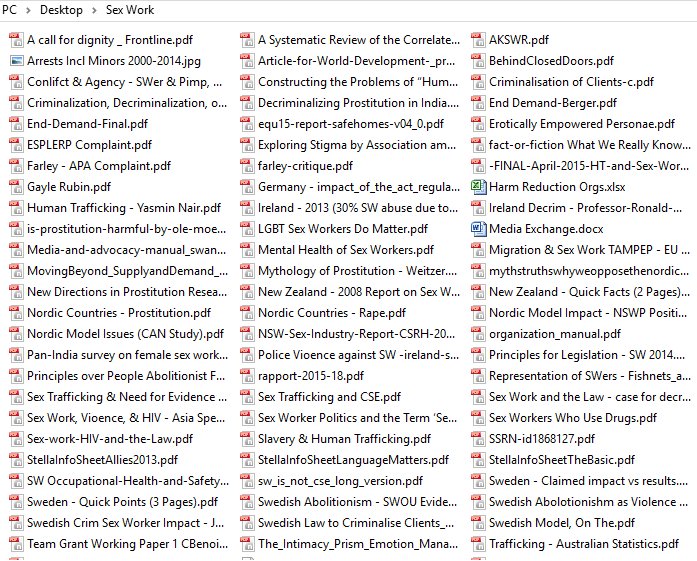The height and width of the screenshot is (561, 697).
Task: Select A Systematic Review of the Correlate... file
Action: point(359,40)
